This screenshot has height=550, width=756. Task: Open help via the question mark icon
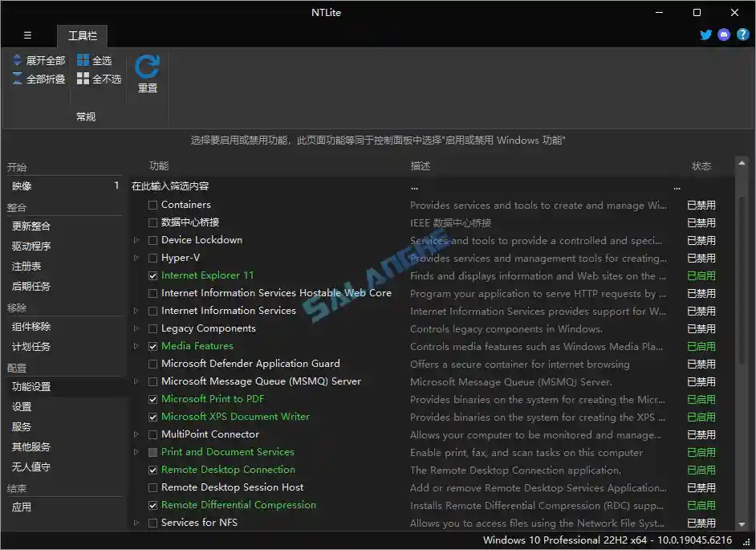pos(742,35)
